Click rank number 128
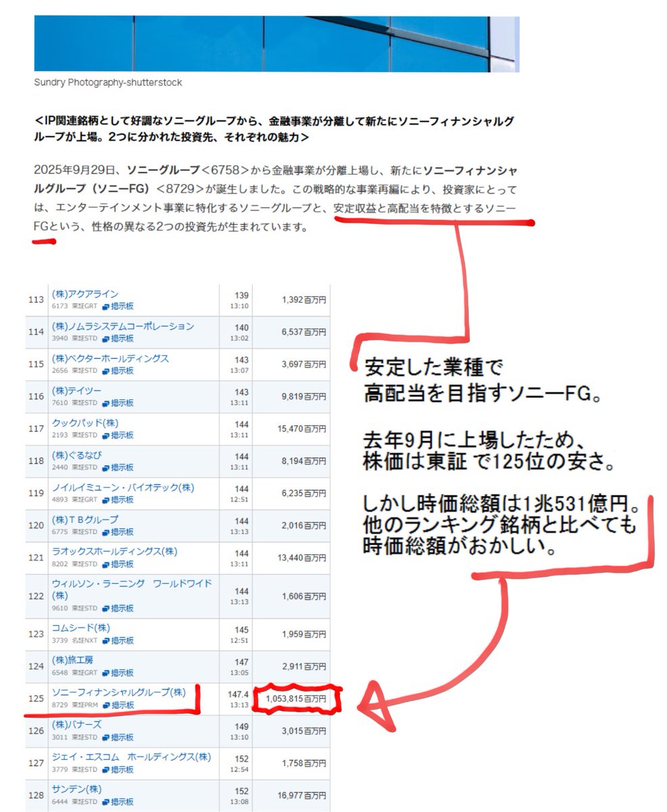Screen dimensions: 667x812 point(36,795)
